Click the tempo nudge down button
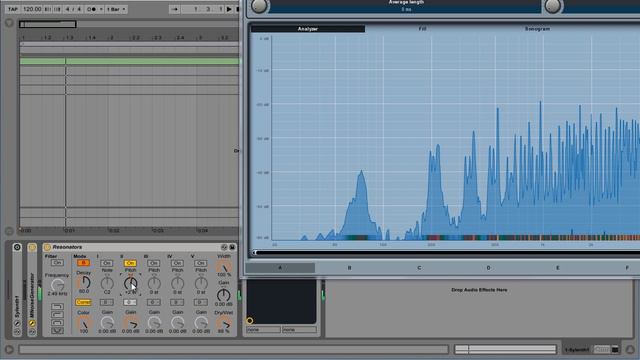The width and height of the screenshot is (640, 360). 48,9
